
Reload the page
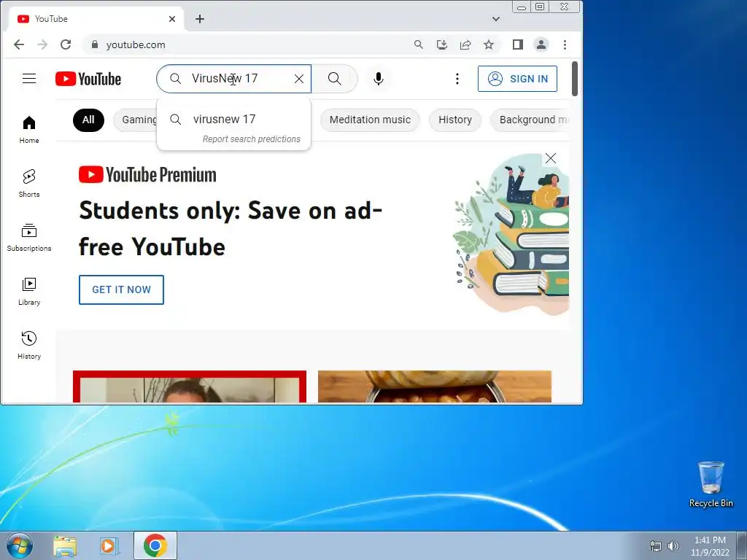66,44
